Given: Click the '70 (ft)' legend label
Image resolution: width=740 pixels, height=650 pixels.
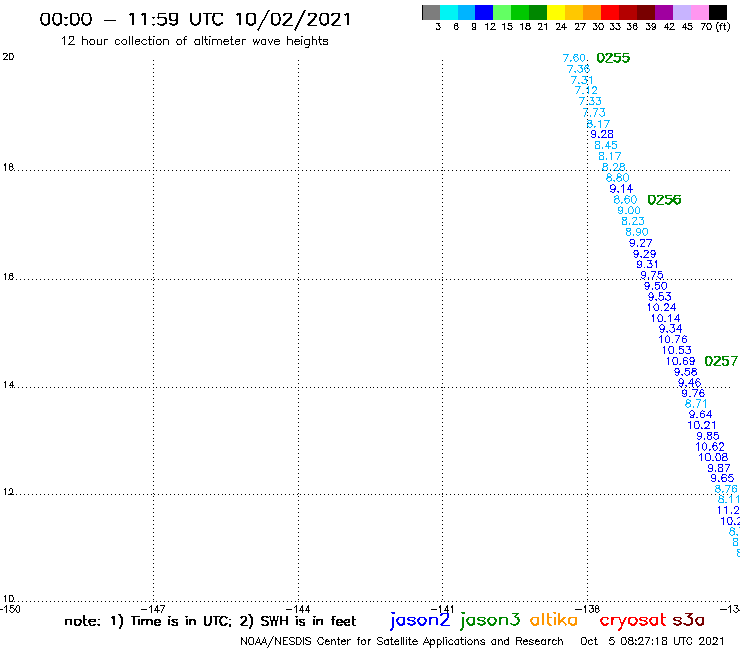Looking at the screenshot, I should (715, 26).
